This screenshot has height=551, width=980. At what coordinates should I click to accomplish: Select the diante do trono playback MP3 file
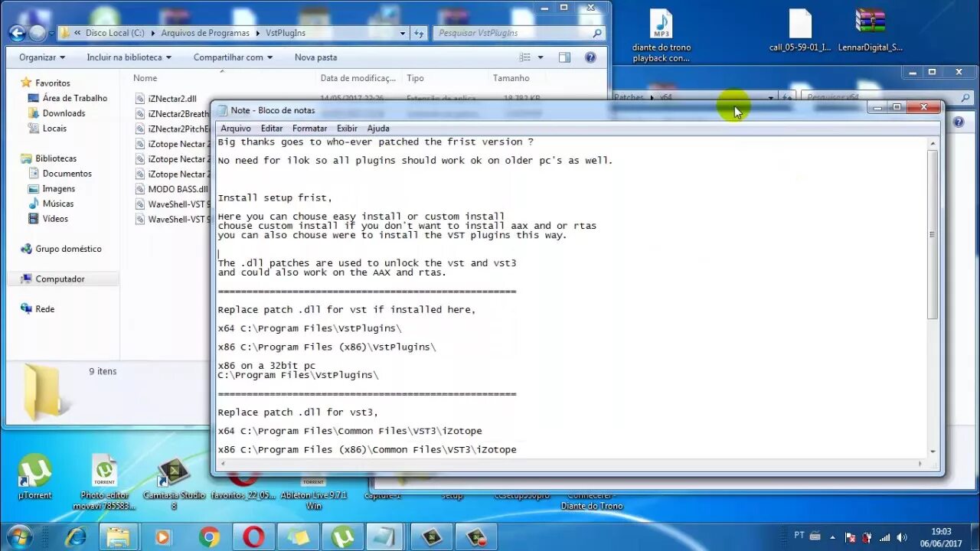pos(661,36)
